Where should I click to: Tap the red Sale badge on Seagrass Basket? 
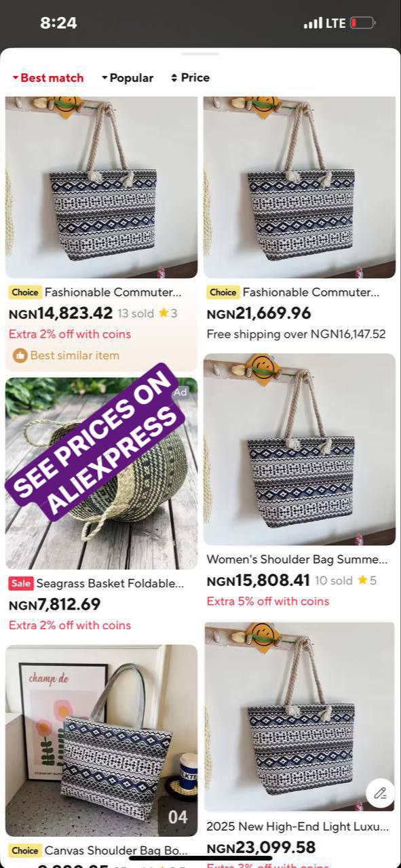tap(21, 583)
